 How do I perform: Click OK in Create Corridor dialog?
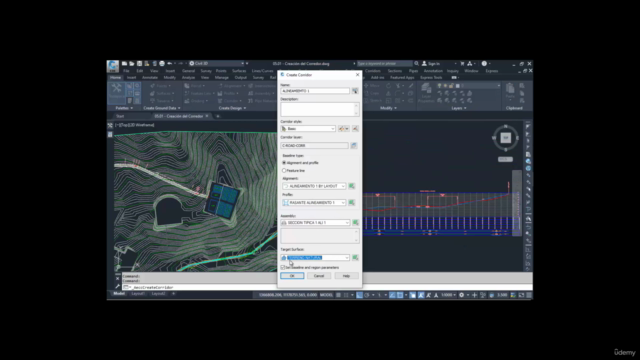click(x=292, y=276)
